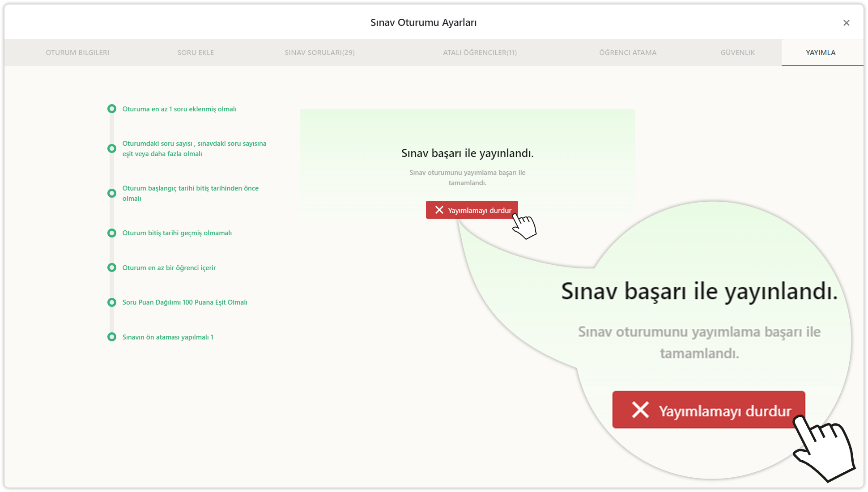Close the Sınav Oturumu Ayarları dialog
Image resolution: width=868 pixels, height=492 pixels.
point(846,23)
